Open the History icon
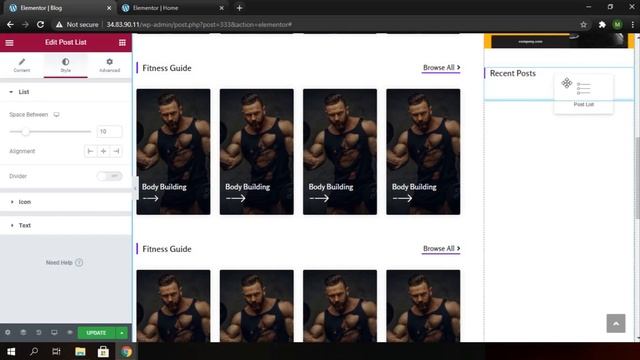The width and height of the screenshot is (640, 360). [x=39, y=333]
